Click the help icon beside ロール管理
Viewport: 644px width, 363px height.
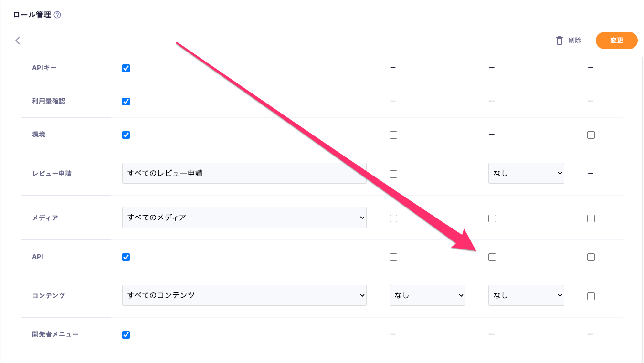[57, 15]
